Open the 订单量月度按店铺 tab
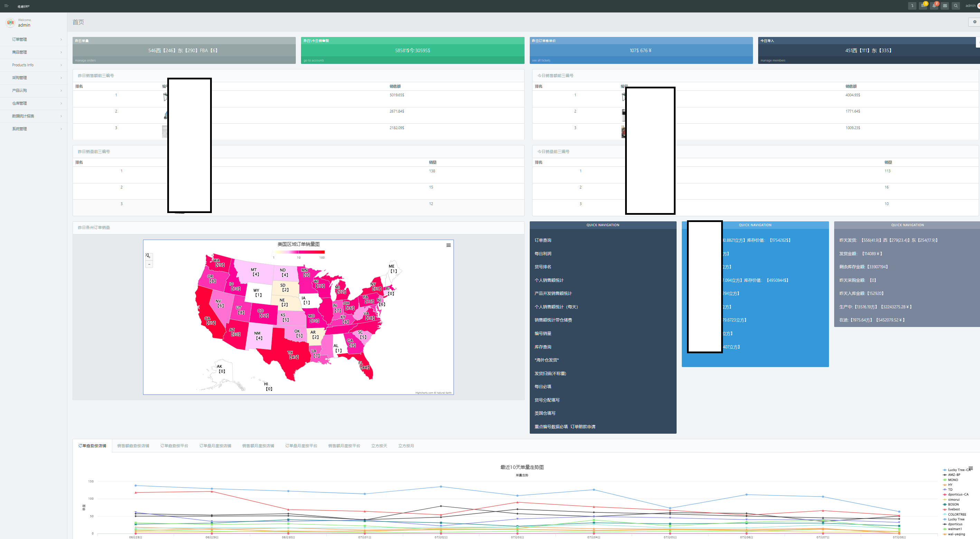The width and height of the screenshot is (980, 539). click(x=215, y=446)
